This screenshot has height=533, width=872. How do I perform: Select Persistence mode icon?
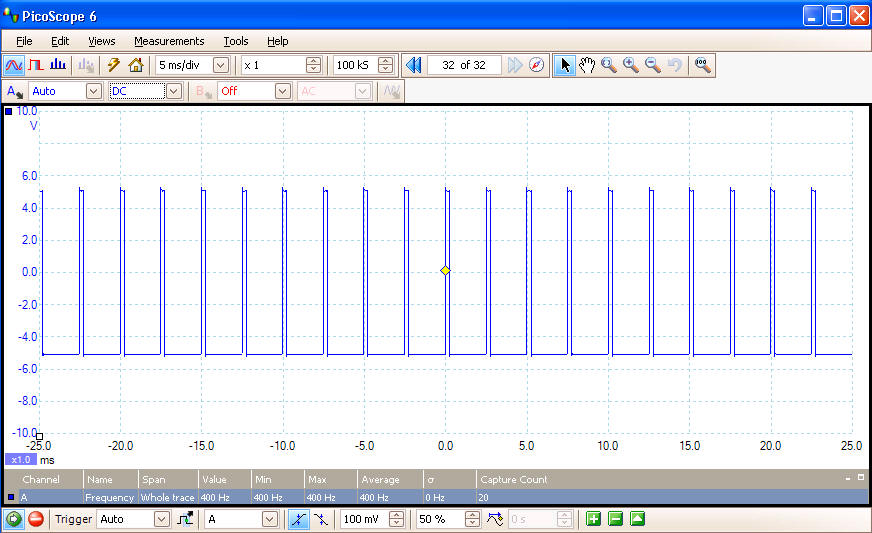[x=36, y=65]
